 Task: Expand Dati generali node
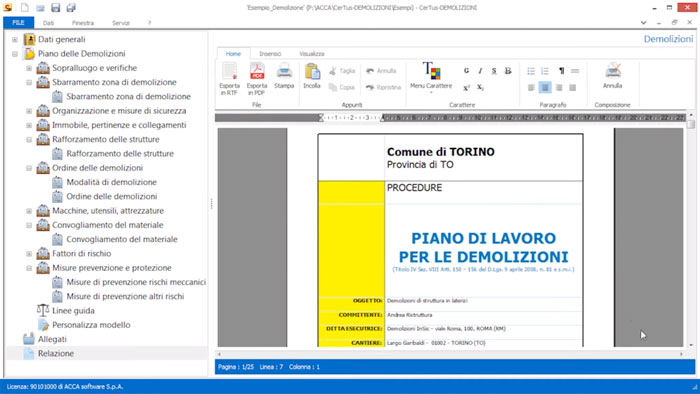[15, 40]
